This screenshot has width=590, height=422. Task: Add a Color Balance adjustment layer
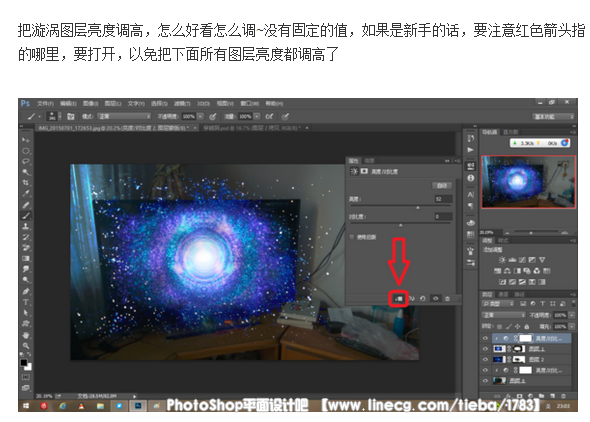point(507,270)
